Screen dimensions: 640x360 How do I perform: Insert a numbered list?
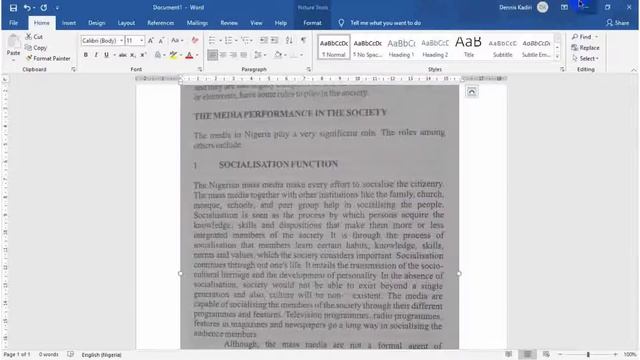coord(229,40)
